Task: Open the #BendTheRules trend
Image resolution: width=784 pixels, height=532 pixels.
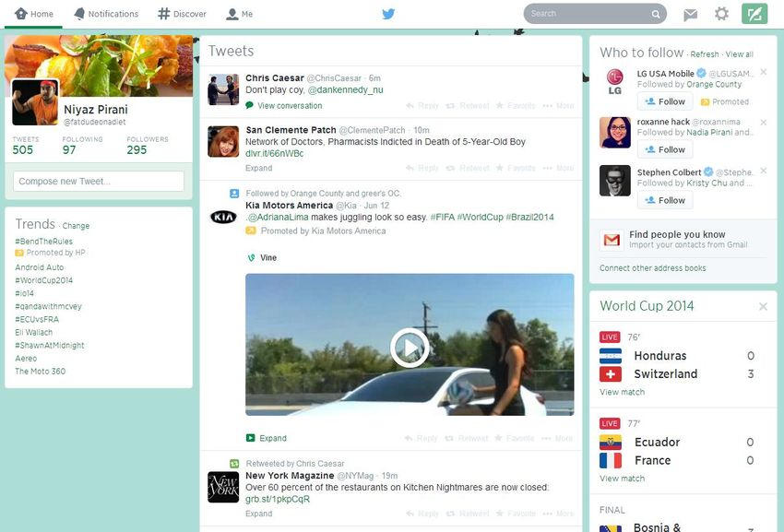Action: pyautogui.click(x=44, y=242)
